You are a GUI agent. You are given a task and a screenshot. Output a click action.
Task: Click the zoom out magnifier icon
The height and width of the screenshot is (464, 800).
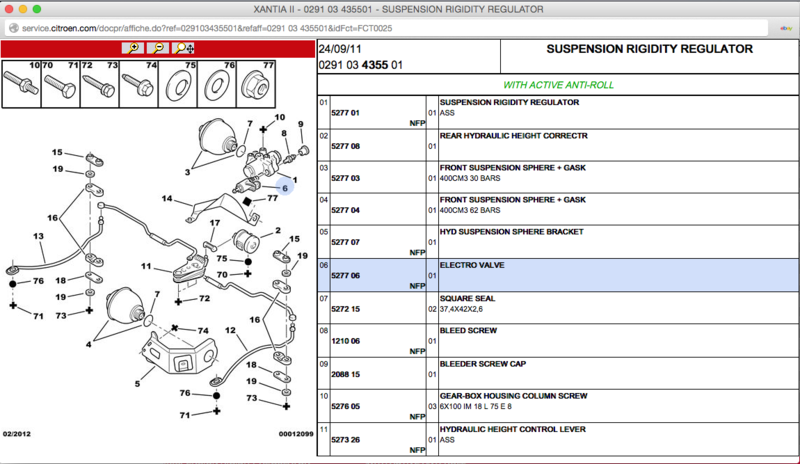158,48
